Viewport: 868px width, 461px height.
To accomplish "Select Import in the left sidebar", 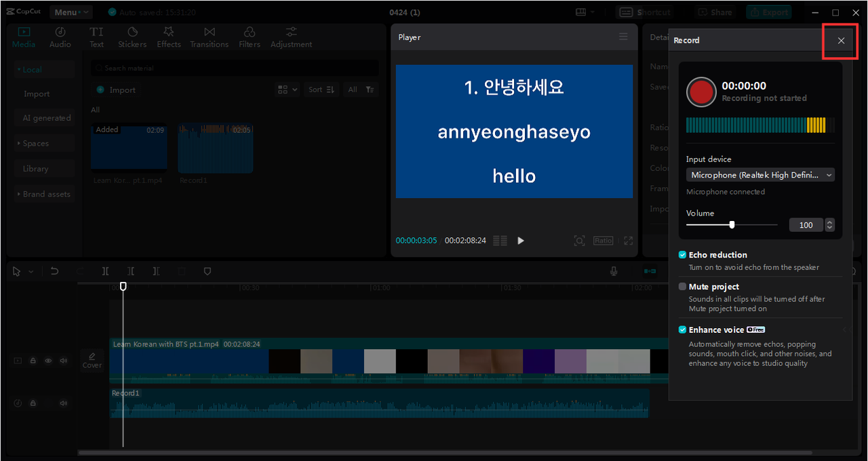I will (x=37, y=94).
